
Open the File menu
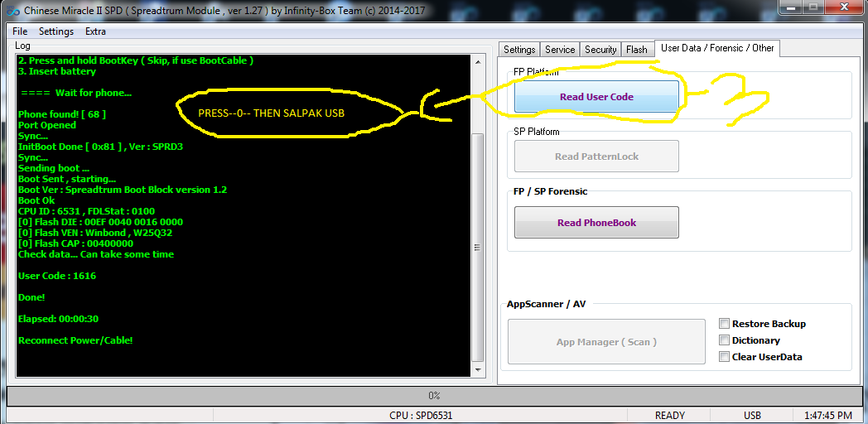click(x=20, y=31)
